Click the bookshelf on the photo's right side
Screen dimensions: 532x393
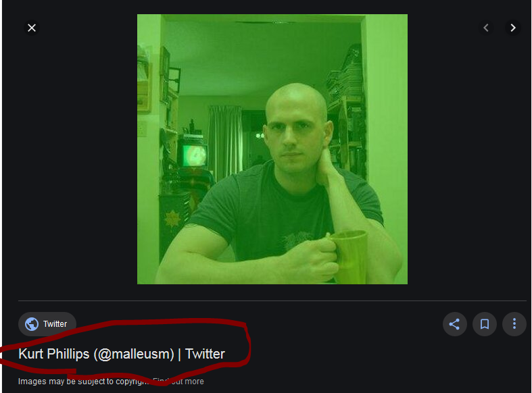tap(346, 112)
